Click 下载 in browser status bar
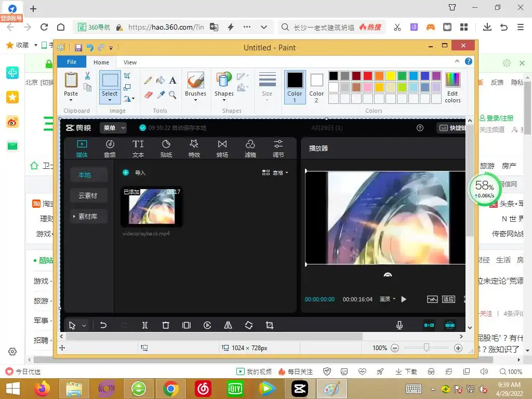 [x=406, y=371]
